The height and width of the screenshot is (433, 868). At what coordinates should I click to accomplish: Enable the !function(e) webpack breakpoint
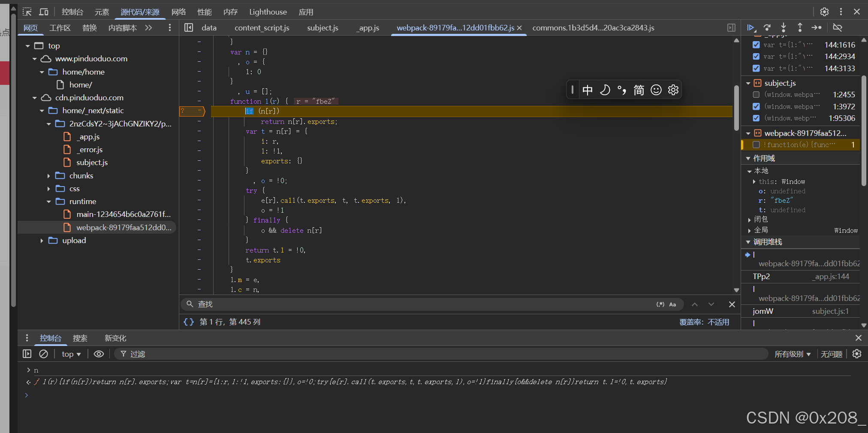pos(756,145)
